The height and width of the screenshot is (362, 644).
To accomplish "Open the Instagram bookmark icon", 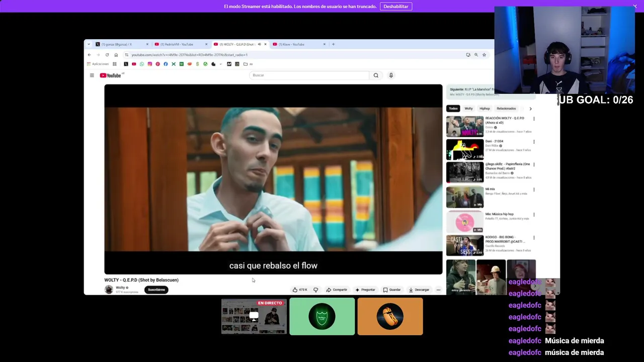I will point(149,64).
